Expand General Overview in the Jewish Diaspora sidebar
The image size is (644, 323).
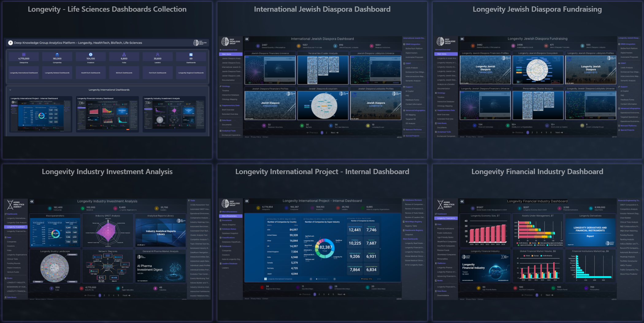pyautogui.click(x=229, y=50)
